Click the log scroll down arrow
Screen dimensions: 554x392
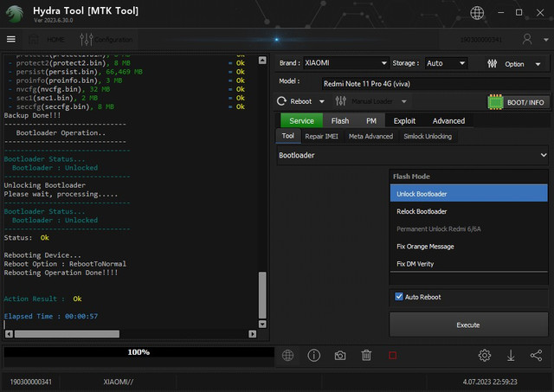[262, 324]
